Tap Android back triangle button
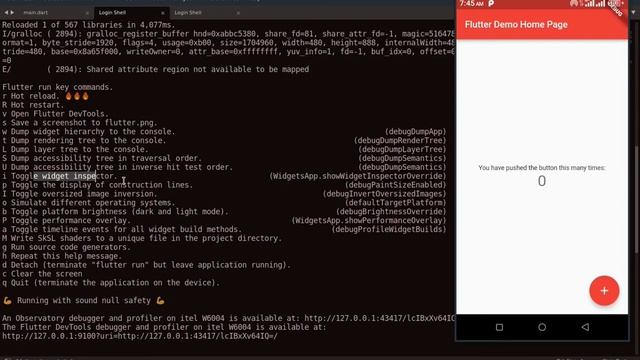 [585, 327]
